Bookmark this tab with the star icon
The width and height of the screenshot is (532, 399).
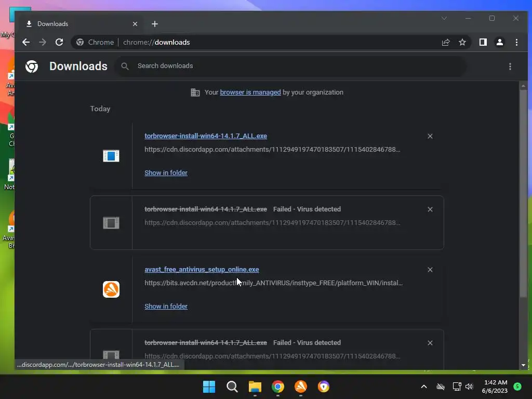click(462, 42)
